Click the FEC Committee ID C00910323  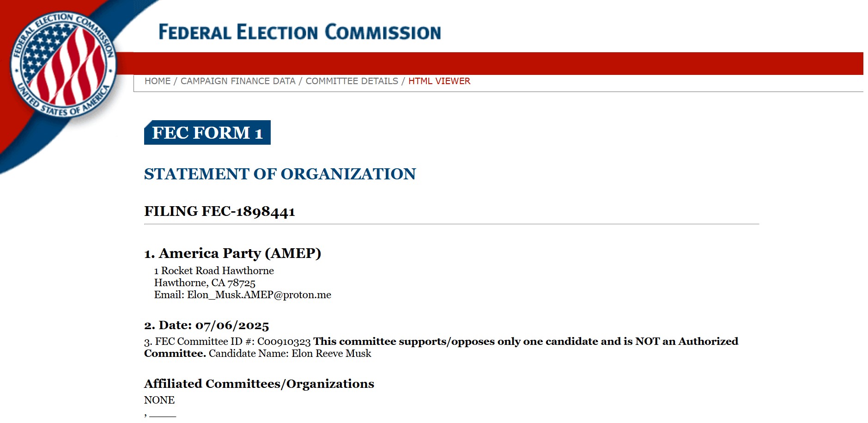(283, 342)
